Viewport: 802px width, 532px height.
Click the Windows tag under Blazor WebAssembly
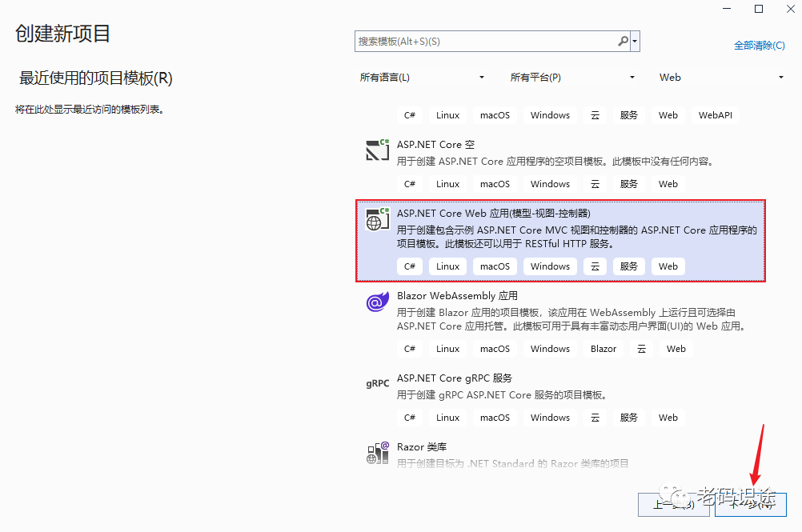point(550,349)
